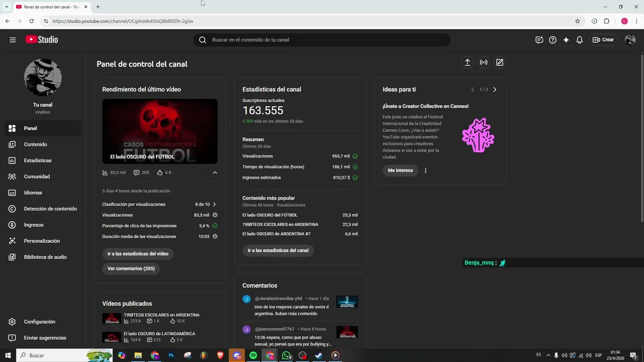The height and width of the screenshot is (362, 644).
Task: Open Steam from the taskbar
Action: tap(318, 355)
